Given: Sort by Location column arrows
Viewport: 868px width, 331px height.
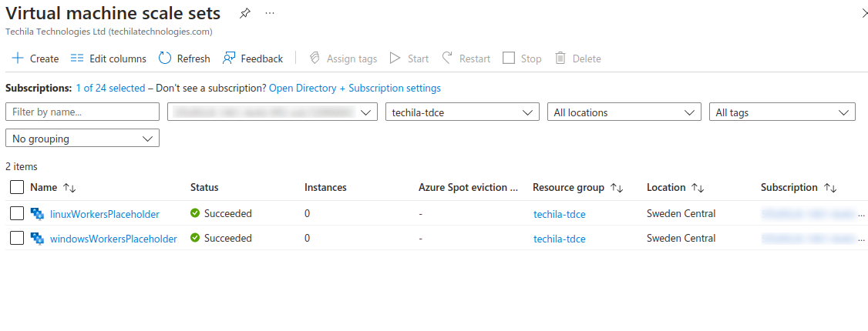Looking at the screenshot, I should (x=697, y=188).
